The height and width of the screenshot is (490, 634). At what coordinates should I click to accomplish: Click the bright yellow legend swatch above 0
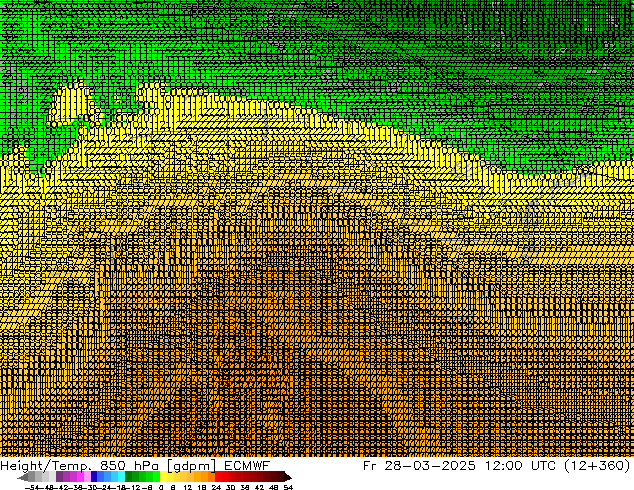coord(164,476)
